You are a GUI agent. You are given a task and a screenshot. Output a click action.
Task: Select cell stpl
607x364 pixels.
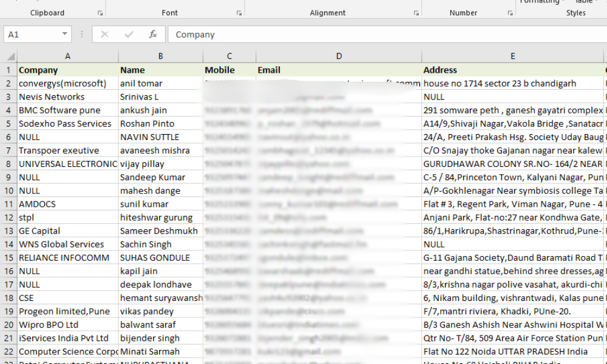coord(68,217)
